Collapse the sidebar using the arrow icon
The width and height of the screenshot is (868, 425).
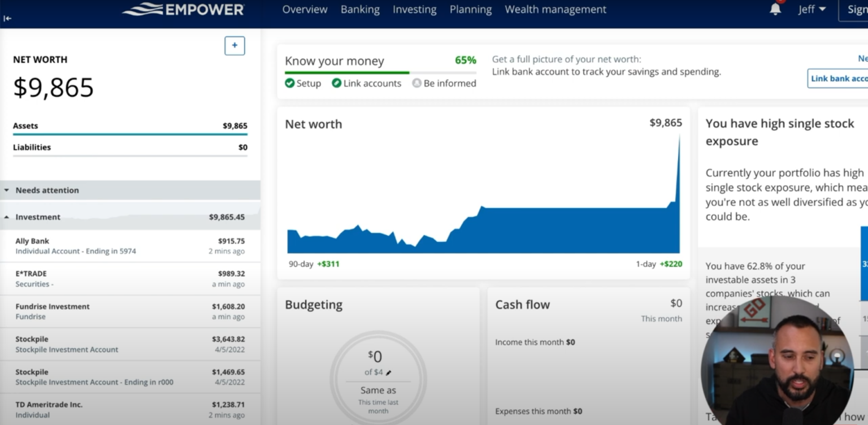tap(7, 18)
